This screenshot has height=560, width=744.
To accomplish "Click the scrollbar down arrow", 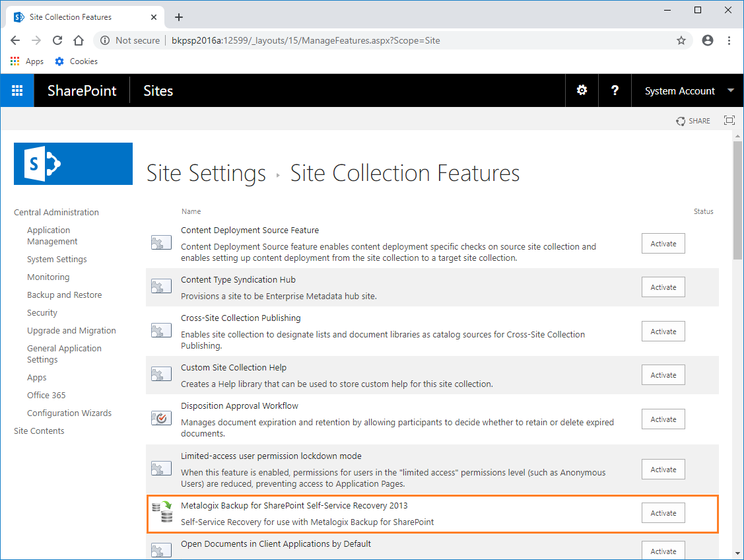I will coord(737,553).
